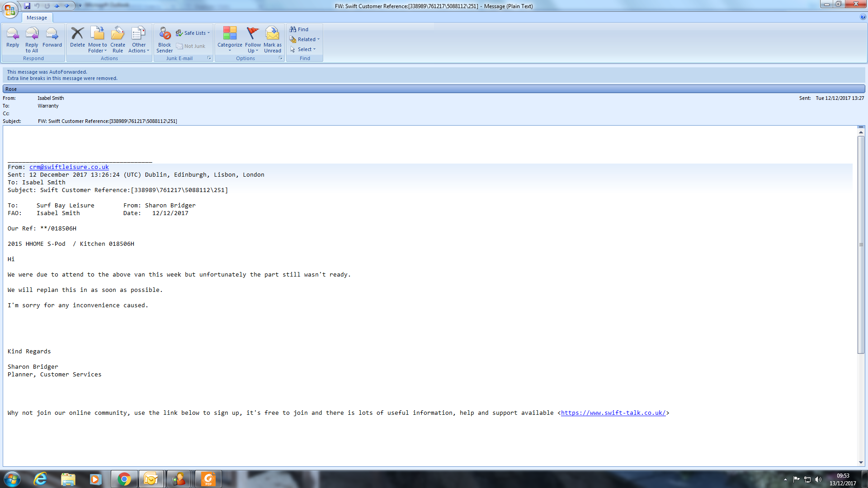The width and height of the screenshot is (868, 488).
Task: Open Follow Up flag dropdown
Action: [253, 47]
